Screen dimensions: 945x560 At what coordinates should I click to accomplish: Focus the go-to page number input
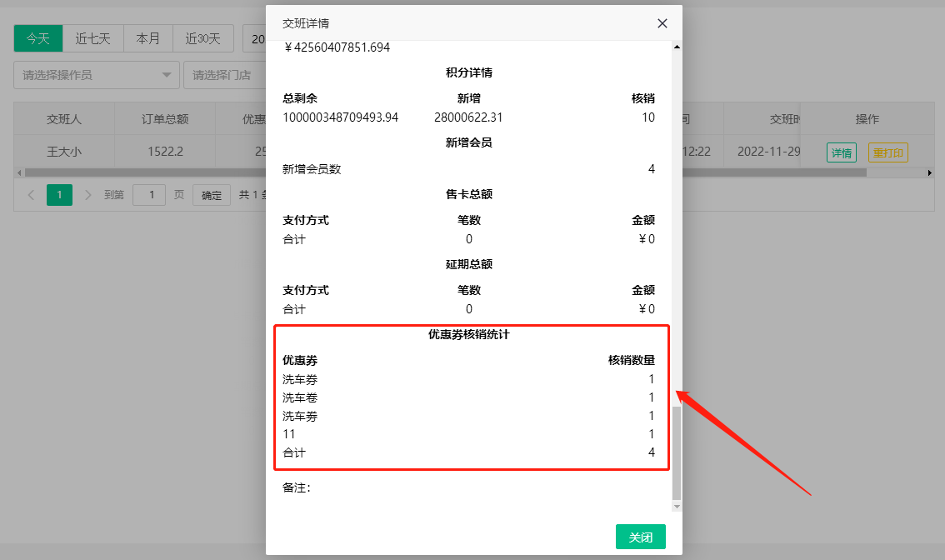[149, 195]
